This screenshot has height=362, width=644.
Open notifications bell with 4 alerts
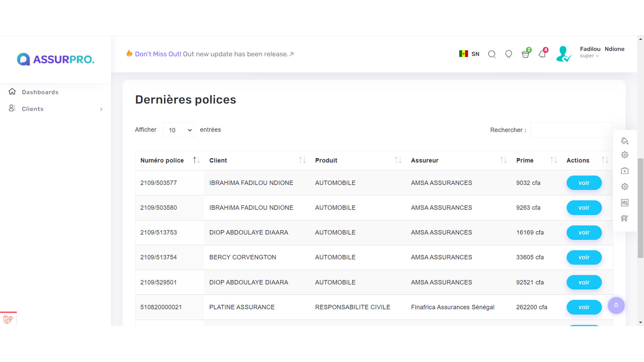click(542, 54)
